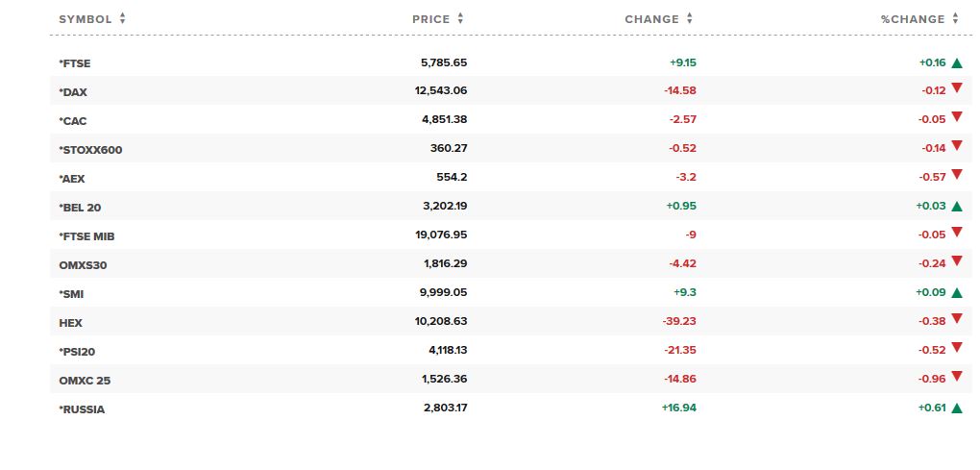Click the red down arrow in PSI20 row
The width and height of the screenshot is (980, 470).
pos(957,348)
